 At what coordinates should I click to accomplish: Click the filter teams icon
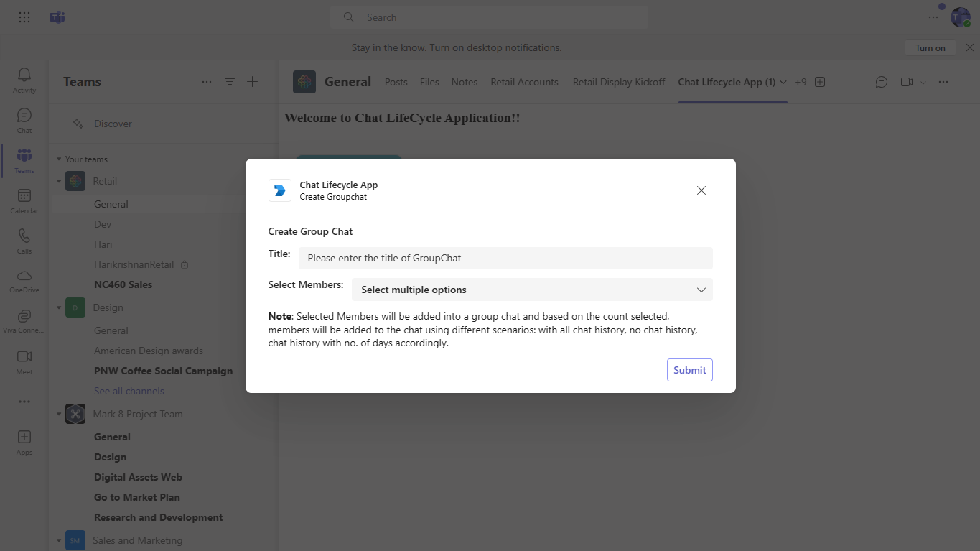pos(230,82)
